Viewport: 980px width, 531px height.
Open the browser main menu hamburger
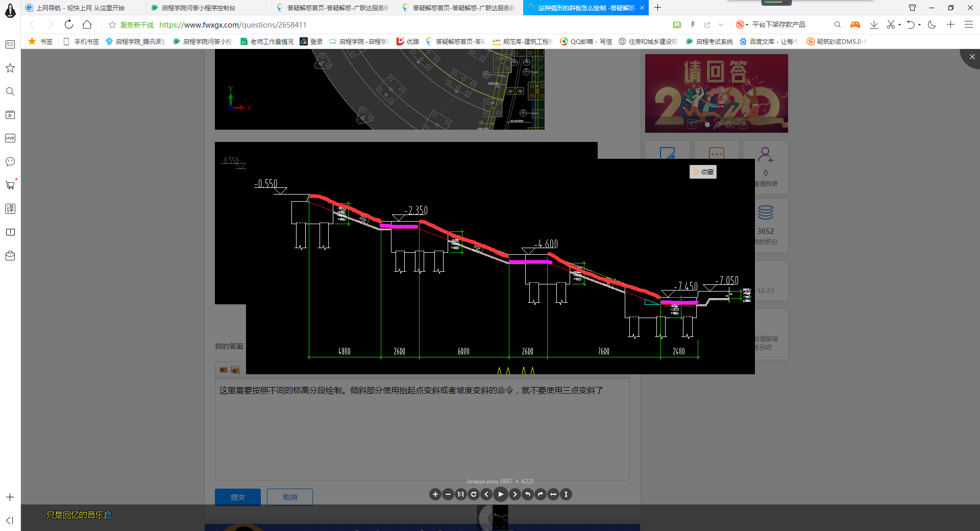tap(968, 25)
